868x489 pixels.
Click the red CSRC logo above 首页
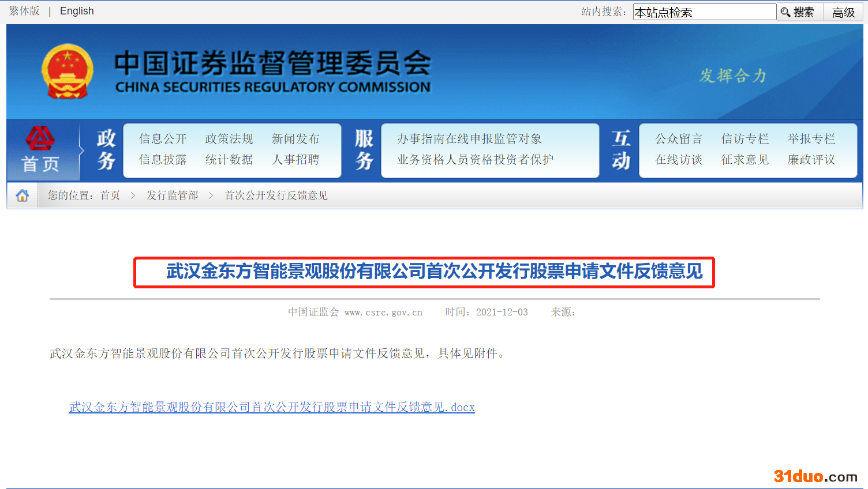coord(40,139)
